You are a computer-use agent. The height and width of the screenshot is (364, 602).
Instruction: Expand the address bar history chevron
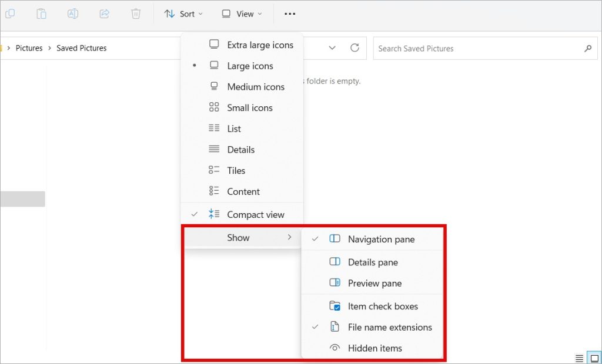click(332, 48)
